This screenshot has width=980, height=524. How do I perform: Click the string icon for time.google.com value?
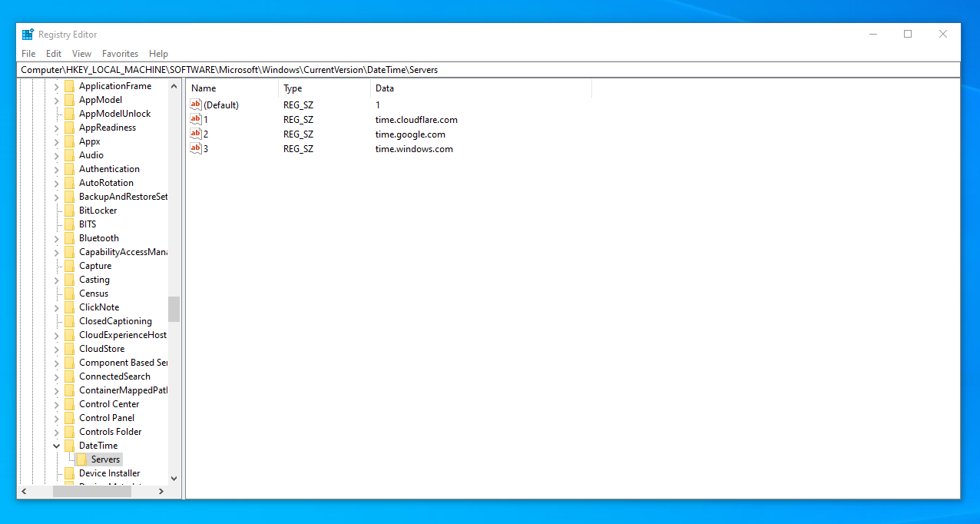(196, 134)
